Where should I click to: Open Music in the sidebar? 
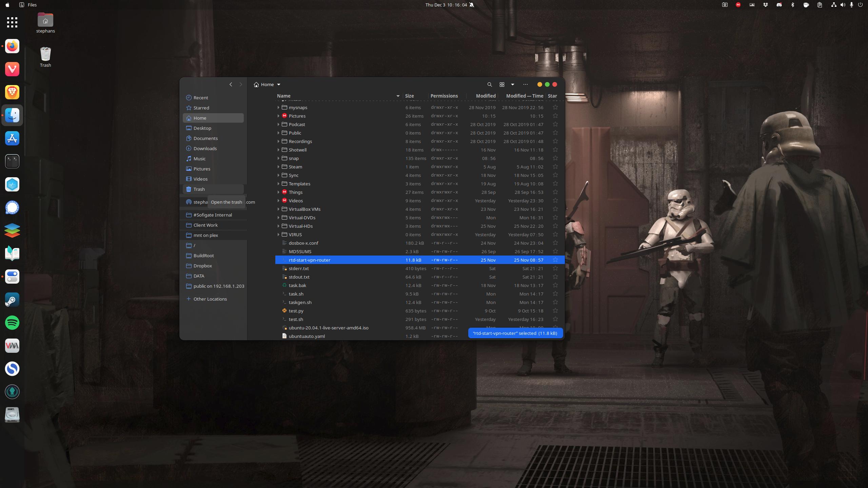pos(213,159)
